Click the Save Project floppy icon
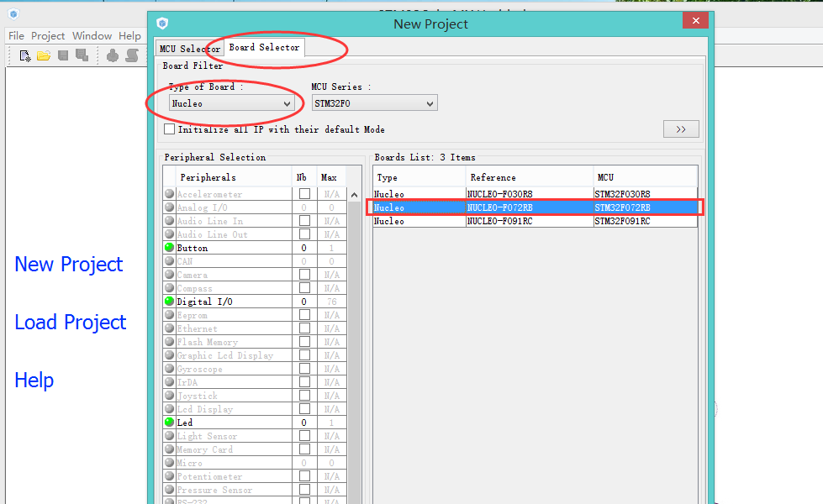 pos(63,55)
